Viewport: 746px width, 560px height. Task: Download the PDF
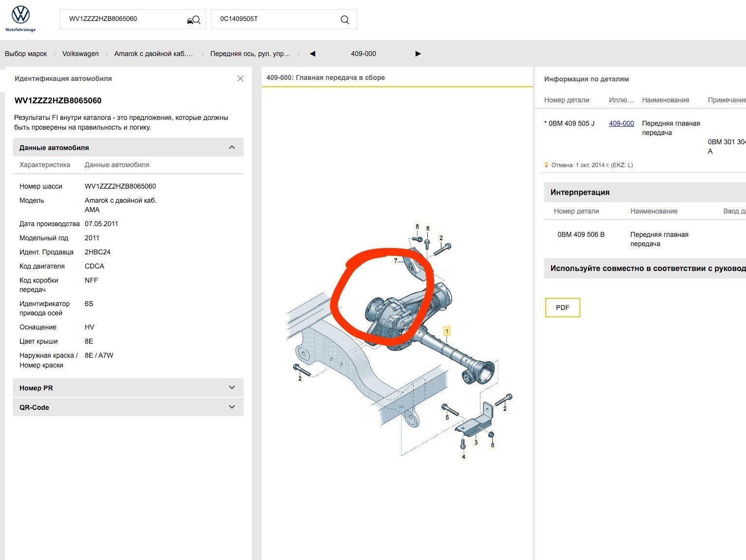pos(562,308)
